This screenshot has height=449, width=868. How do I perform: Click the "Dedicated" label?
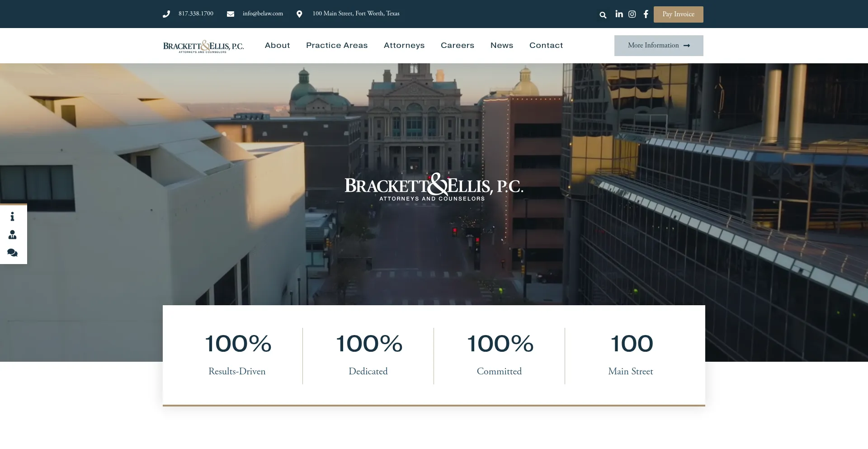pyautogui.click(x=368, y=371)
